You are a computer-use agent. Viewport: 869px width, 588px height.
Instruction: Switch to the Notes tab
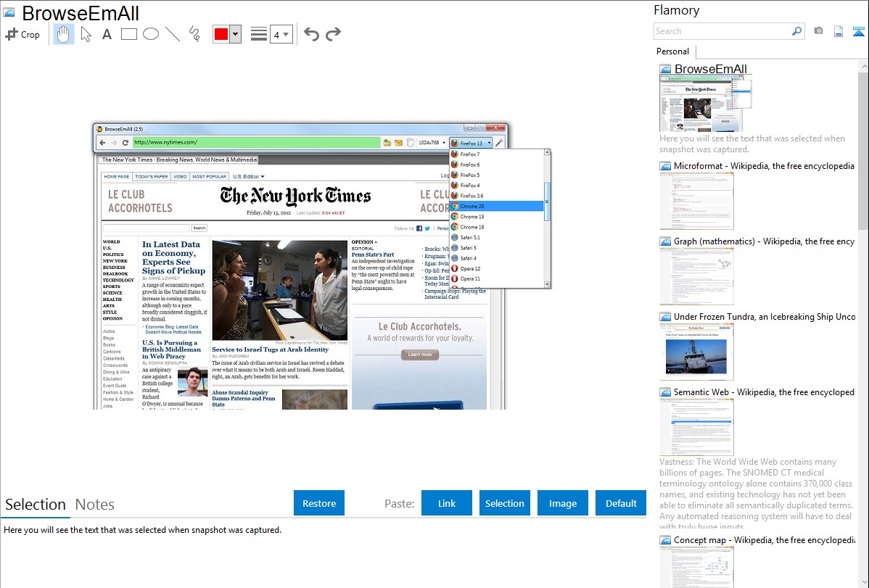(x=95, y=505)
